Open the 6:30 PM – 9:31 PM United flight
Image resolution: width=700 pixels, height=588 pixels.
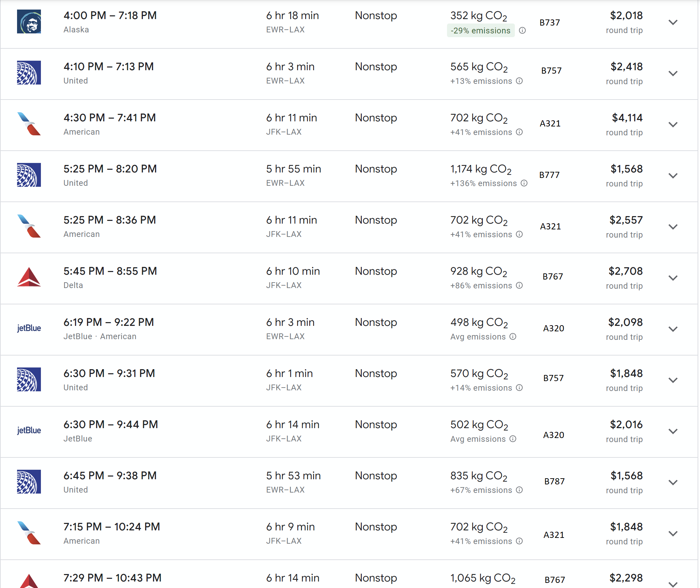[x=109, y=374]
